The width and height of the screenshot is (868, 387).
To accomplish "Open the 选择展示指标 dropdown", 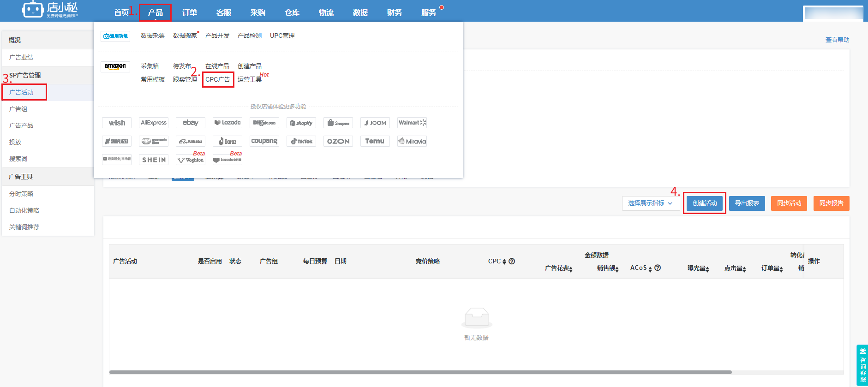I will pyautogui.click(x=650, y=203).
